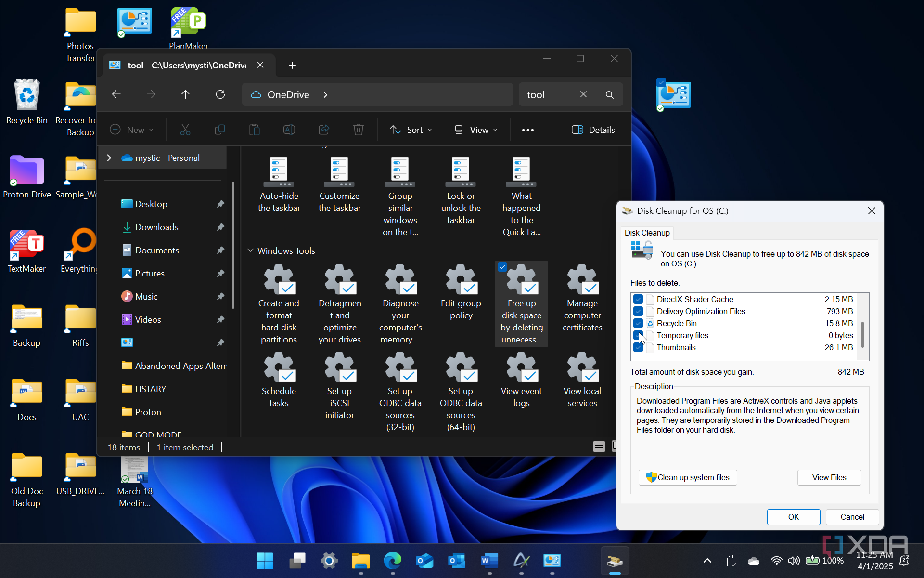Open View event logs tool
The image size is (924, 578).
click(x=522, y=380)
